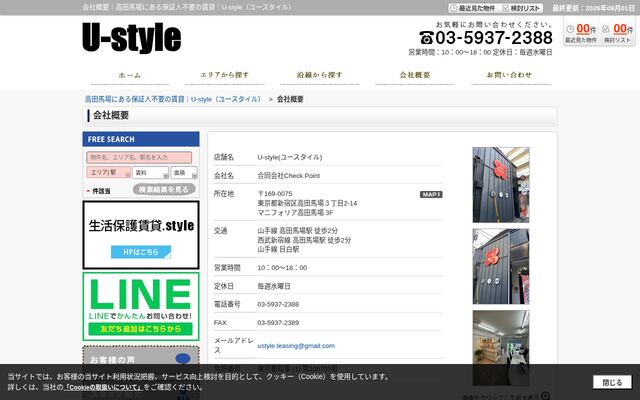
Task: Open お客様の声 banner
Action: [141, 356]
